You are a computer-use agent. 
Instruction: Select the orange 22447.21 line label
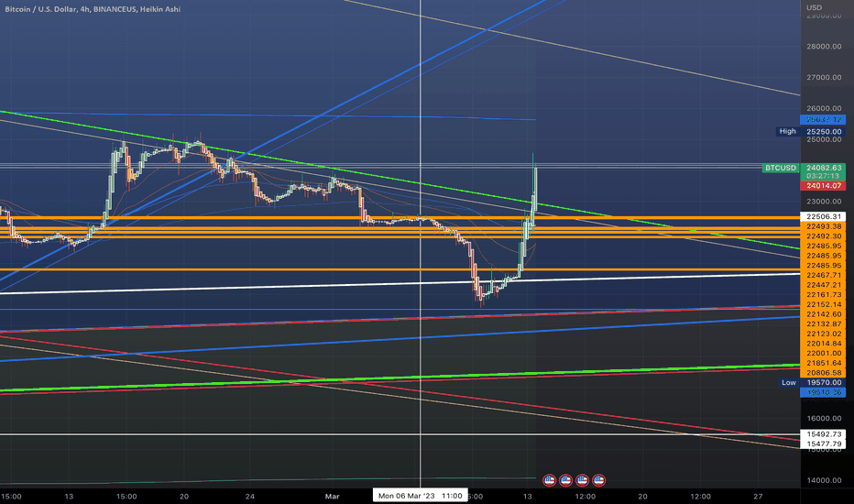(x=823, y=285)
